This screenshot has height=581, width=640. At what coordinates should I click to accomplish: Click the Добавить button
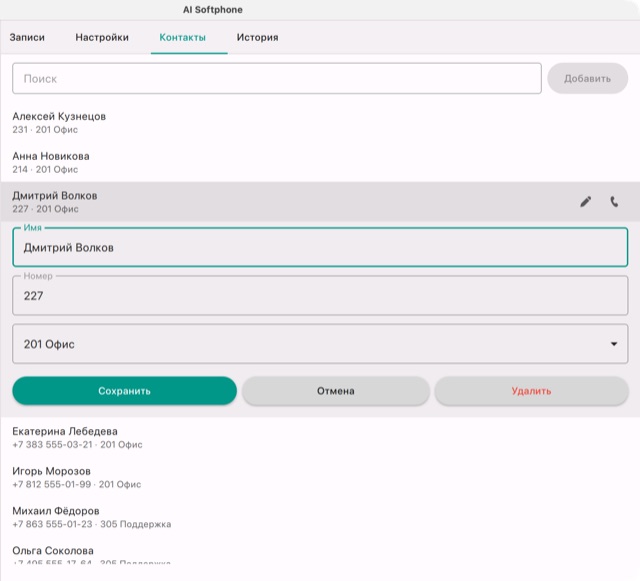pyautogui.click(x=587, y=78)
